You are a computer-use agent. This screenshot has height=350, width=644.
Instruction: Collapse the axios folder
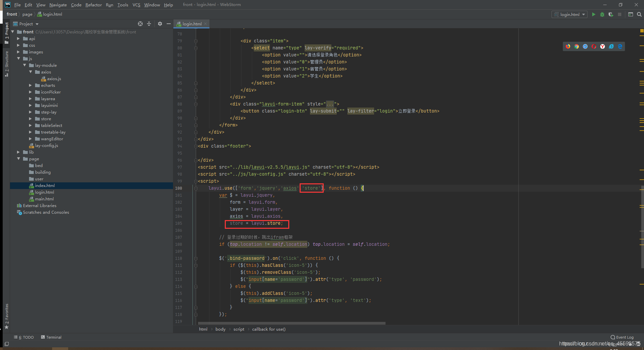point(31,72)
